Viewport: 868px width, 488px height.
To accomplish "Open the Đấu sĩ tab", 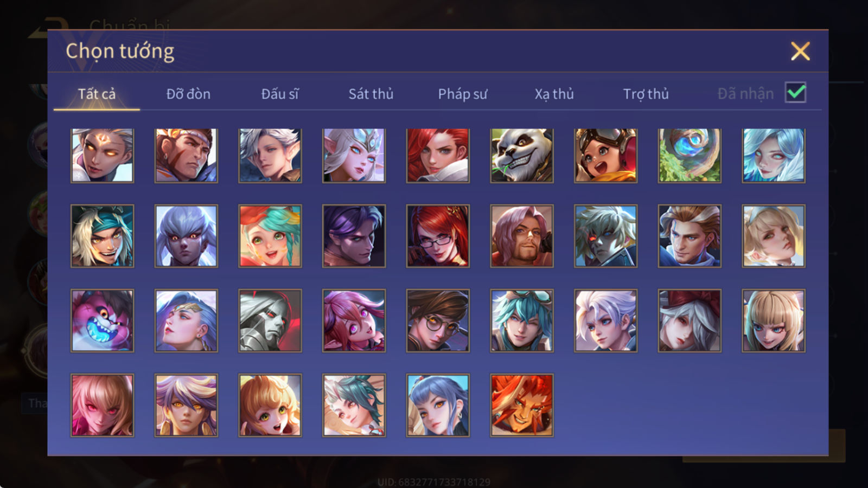I will (280, 94).
